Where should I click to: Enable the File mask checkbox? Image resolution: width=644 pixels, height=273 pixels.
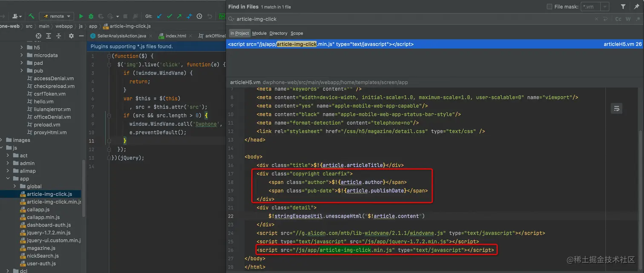(549, 6)
